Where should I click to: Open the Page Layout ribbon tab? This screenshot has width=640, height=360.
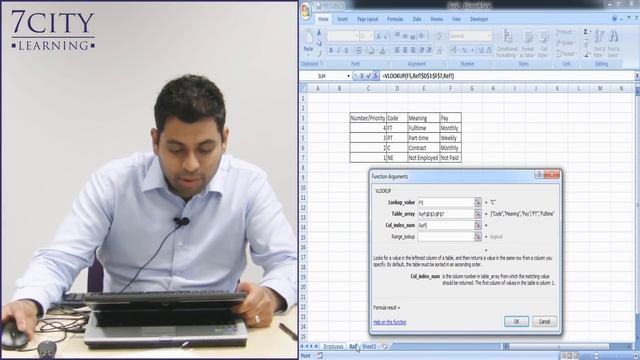click(367, 19)
